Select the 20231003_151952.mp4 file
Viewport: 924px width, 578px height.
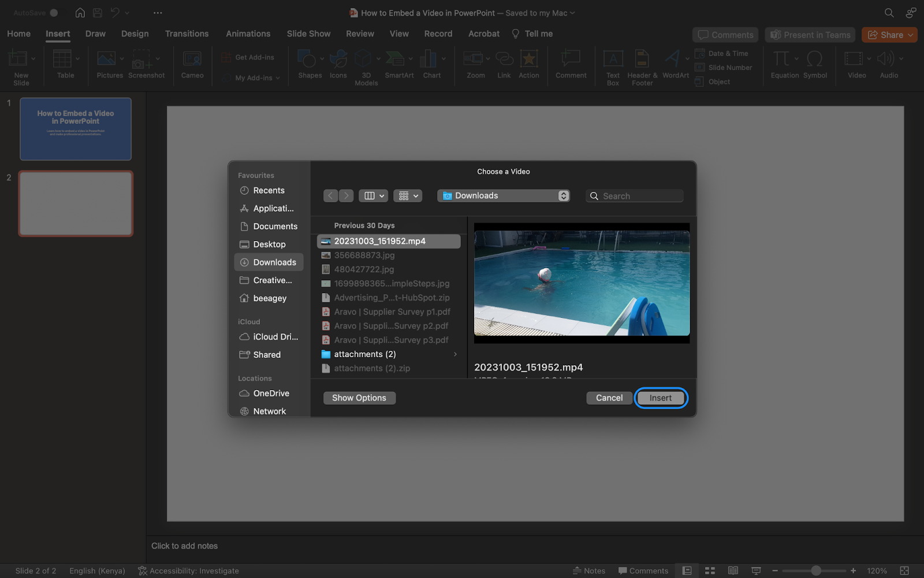[380, 241]
